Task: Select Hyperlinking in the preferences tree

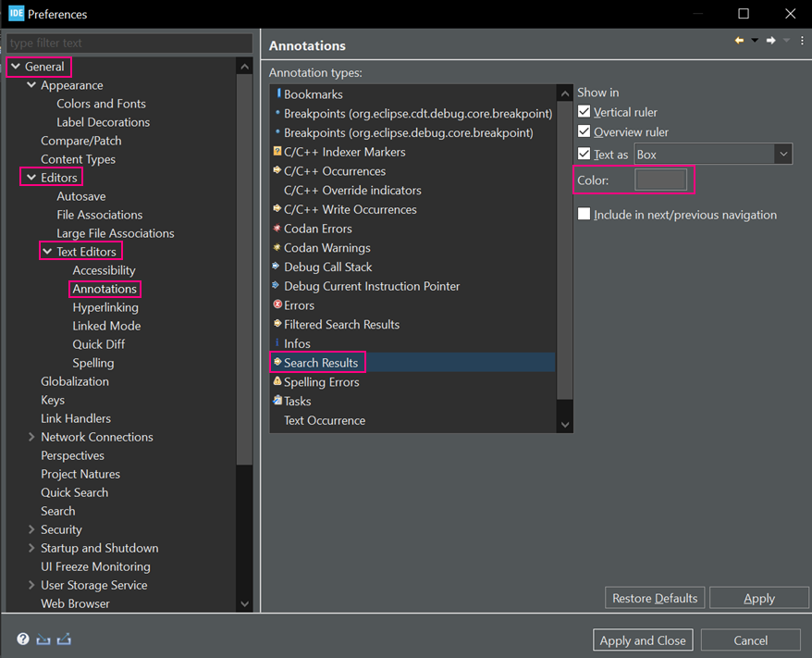Action: pyautogui.click(x=105, y=307)
